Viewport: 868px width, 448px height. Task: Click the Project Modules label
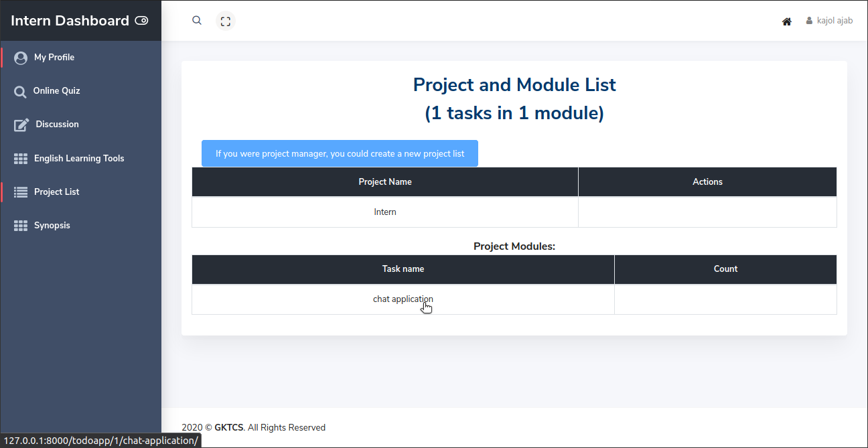(514, 246)
